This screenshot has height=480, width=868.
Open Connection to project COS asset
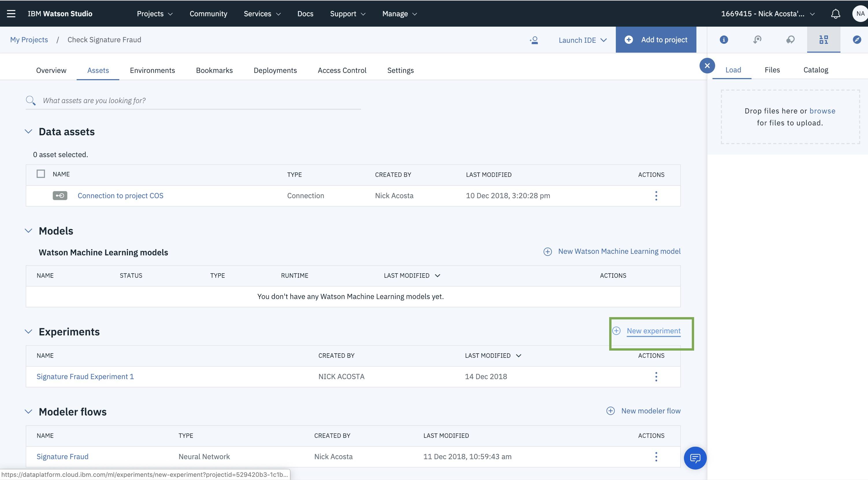pyautogui.click(x=120, y=195)
